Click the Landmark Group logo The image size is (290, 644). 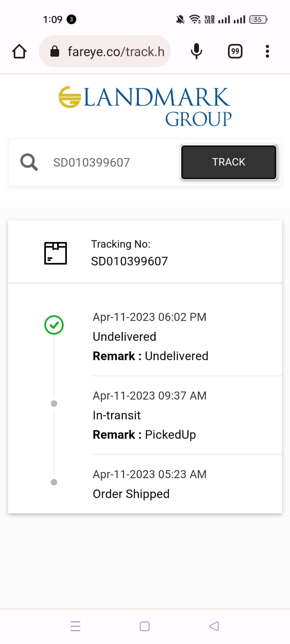click(x=145, y=106)
